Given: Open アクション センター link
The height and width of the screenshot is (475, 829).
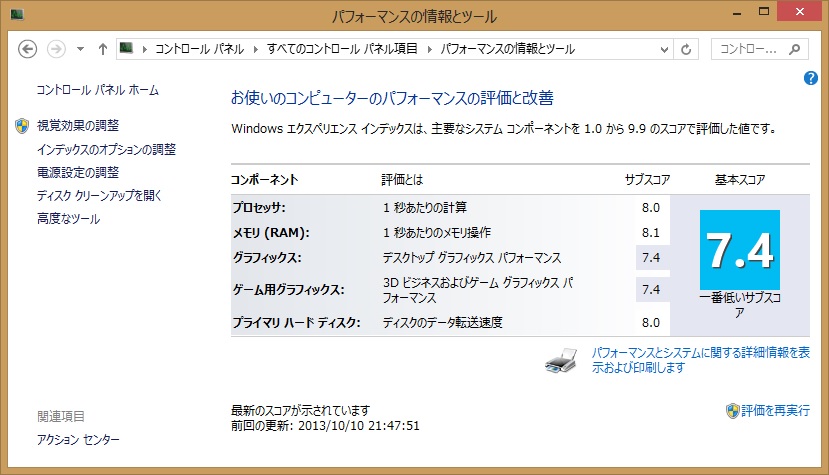Looking at the screenshot, I should tap(78, 440).
